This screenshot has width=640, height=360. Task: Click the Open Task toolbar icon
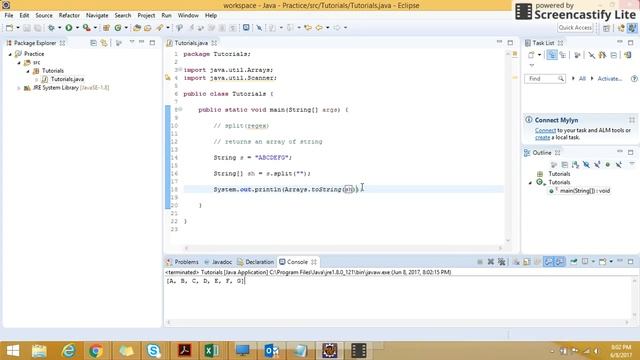pyautogui.click(x=148, y=28)
